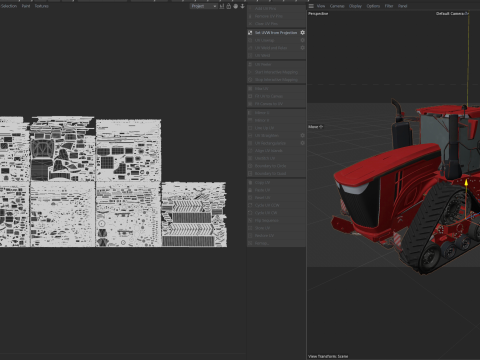Screen dimensions: 480x360
Task: Click the UV Weld icon
Action: click(x=250, y=55)
